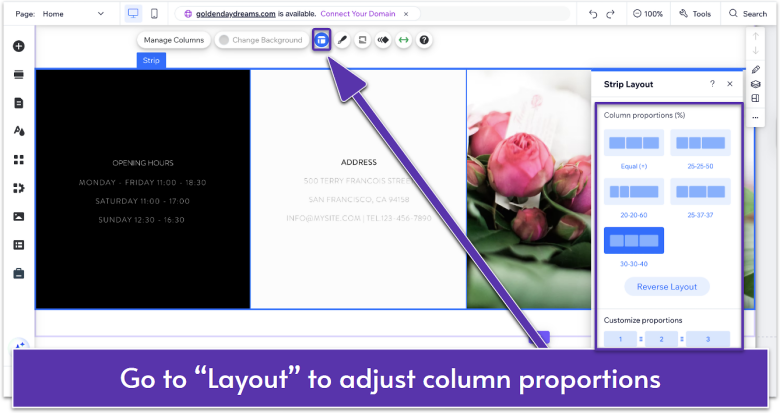The image size is (780, 413).
Task: Select the pink roses image column
Action: pyautogui.click(x=528, y=189)
